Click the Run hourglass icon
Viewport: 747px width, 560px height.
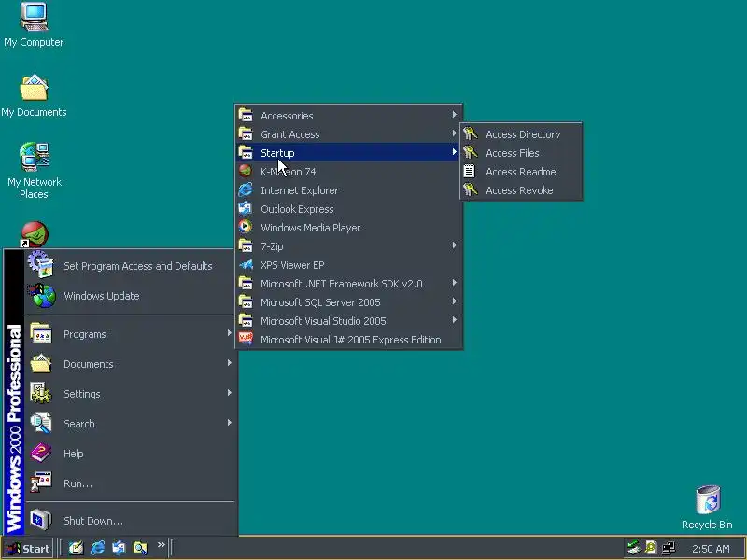41,482
